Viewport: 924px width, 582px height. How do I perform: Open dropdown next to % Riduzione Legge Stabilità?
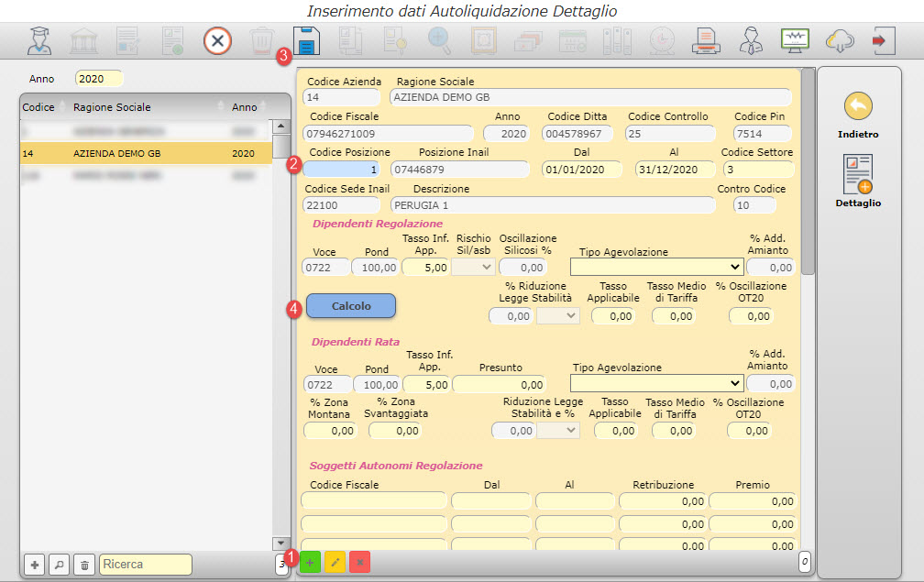[558, 315]
